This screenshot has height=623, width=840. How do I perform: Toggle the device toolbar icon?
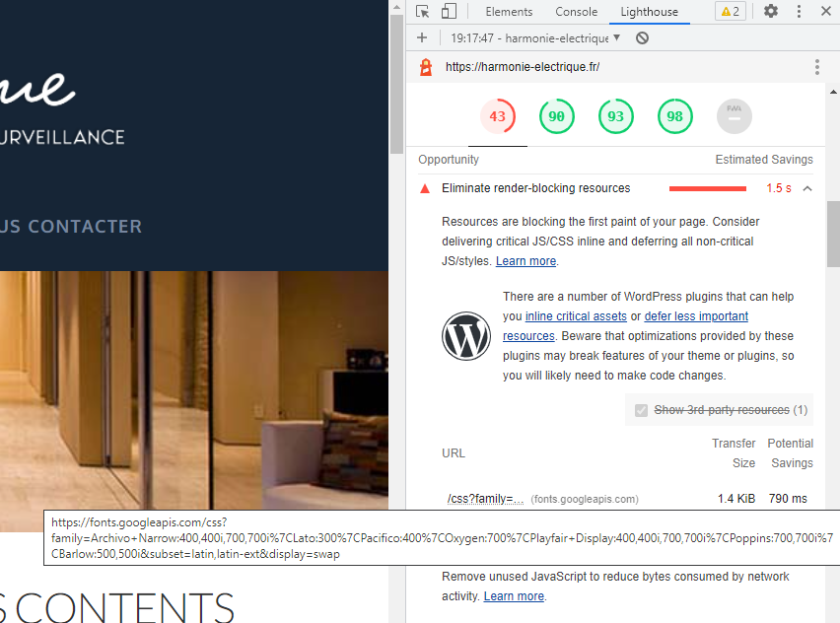coord(449,12)
